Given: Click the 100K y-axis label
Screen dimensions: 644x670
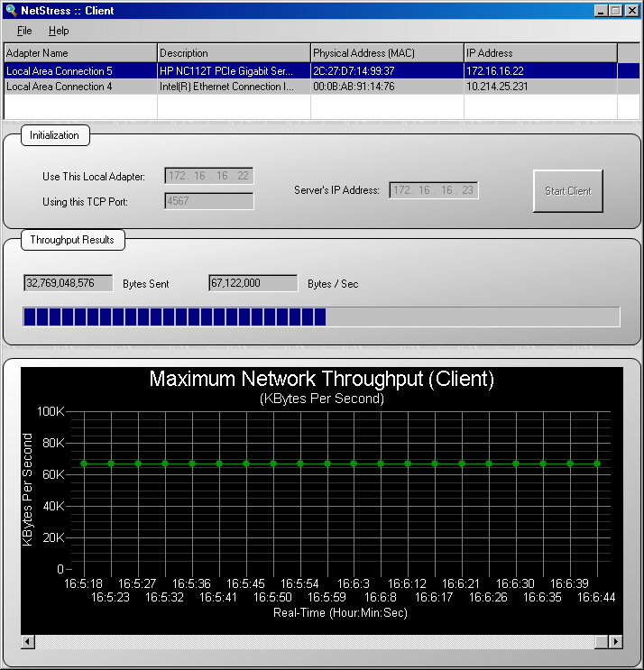Looking at the screenshot, I should pyautogui.click(x=51, y=411).
